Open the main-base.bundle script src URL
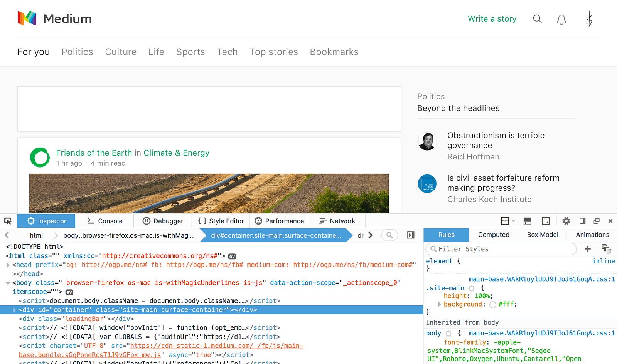This screenshot has width=617, height=364. point(161,351)
